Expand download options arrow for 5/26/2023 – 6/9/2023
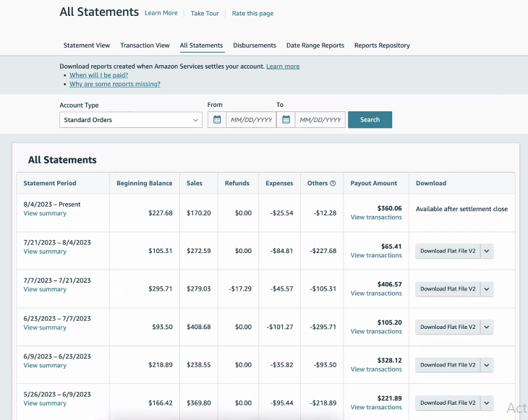 [x=487, y=403]
